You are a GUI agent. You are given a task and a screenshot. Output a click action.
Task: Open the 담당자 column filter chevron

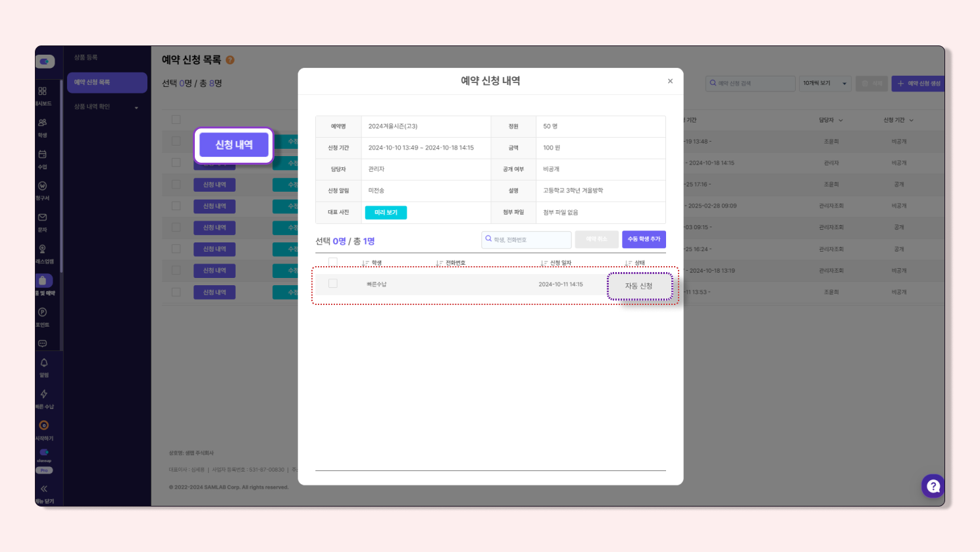tap(840, 121)
